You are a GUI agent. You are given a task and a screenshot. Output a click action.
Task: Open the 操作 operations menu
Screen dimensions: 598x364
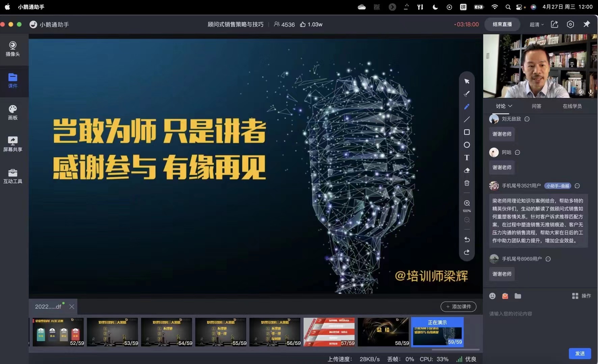(581, 296)
